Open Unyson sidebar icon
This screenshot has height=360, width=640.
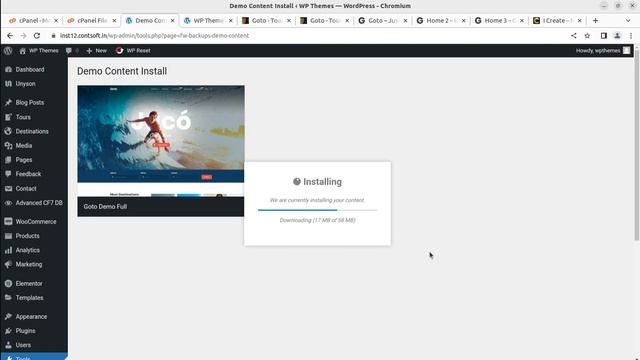[x=8, y=84]
